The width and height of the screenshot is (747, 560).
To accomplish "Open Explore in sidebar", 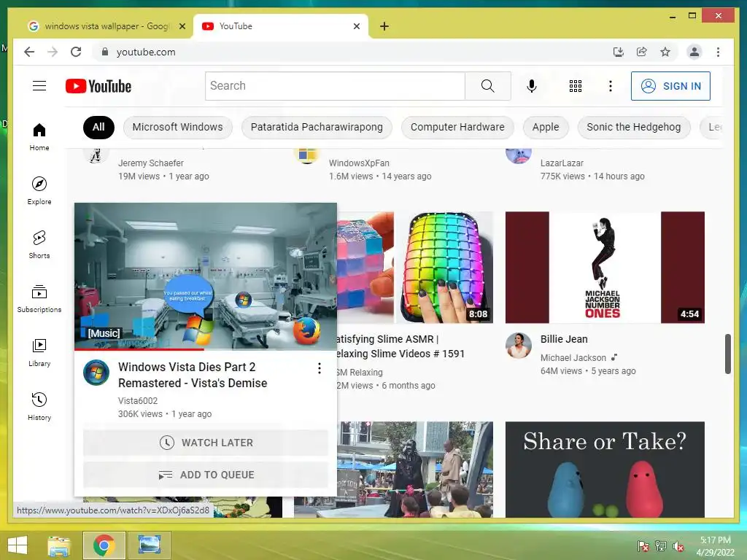I will pos(39,190).
